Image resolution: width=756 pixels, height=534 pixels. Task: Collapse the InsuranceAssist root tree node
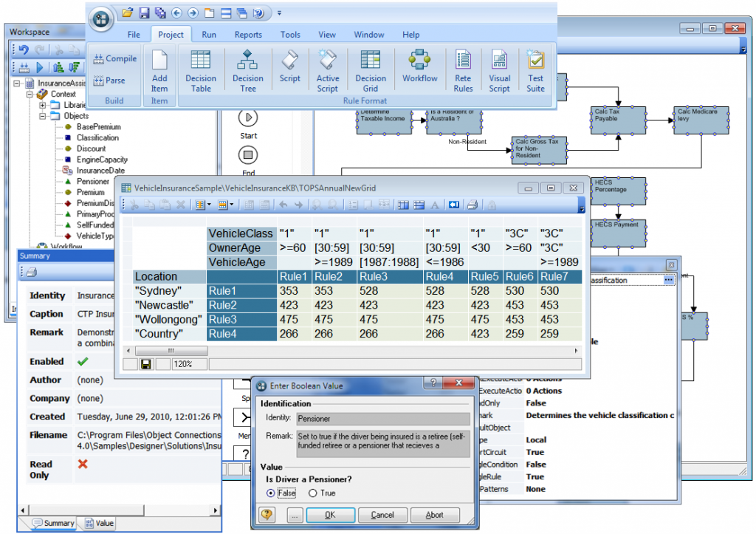(17, 83)
